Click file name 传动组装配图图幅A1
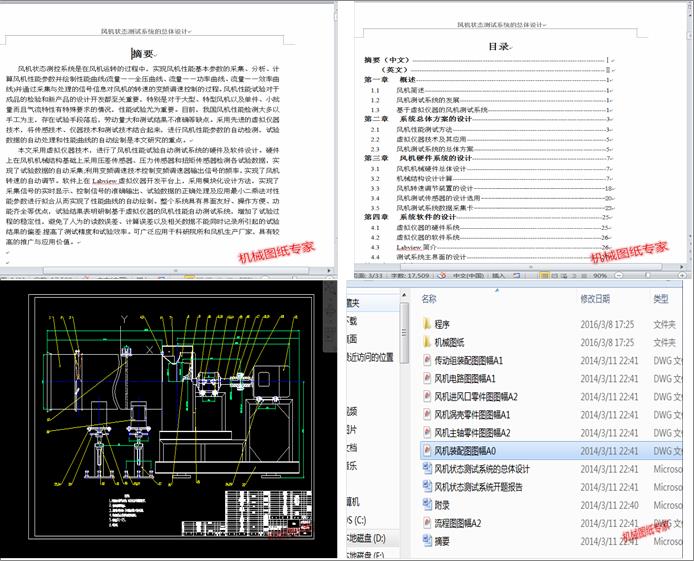Viewport: 694px width, 561px height. click(468, 360)
